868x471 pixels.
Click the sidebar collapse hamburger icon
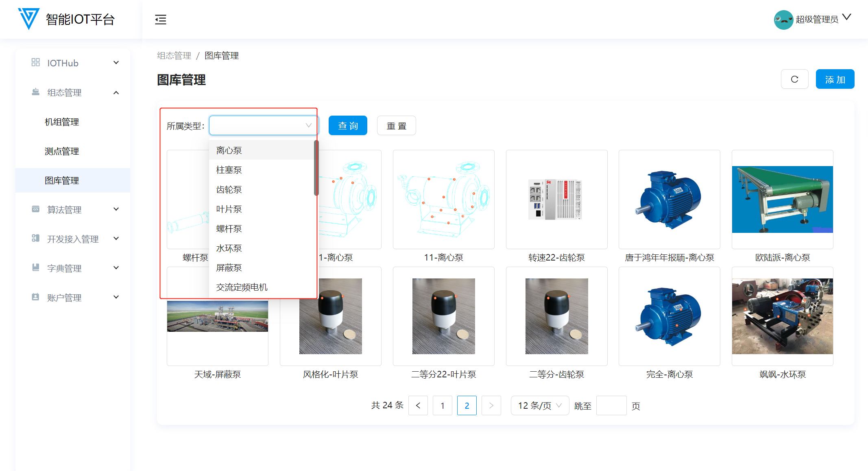click(x=161, y=20)
